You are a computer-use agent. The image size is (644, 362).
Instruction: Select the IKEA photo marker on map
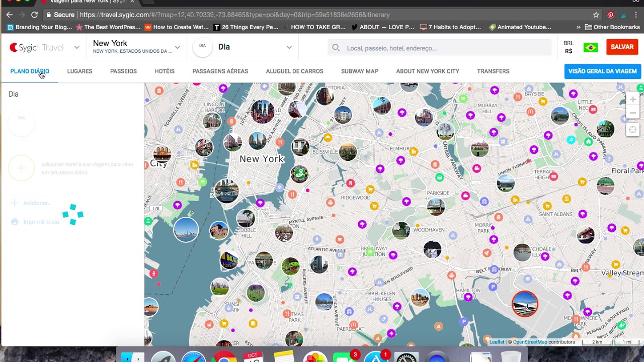pyautogui.click(x=229, y=260)
